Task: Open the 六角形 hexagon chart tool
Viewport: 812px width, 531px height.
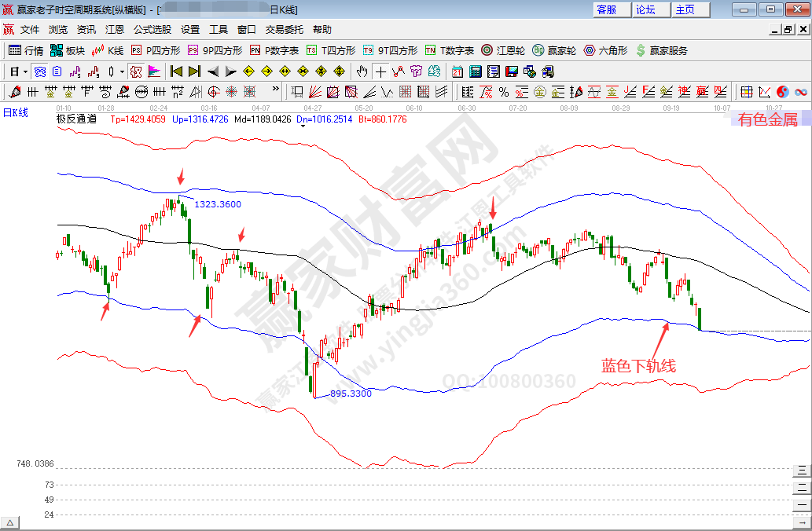Action: pyautogui.click(x=604, y=50)
